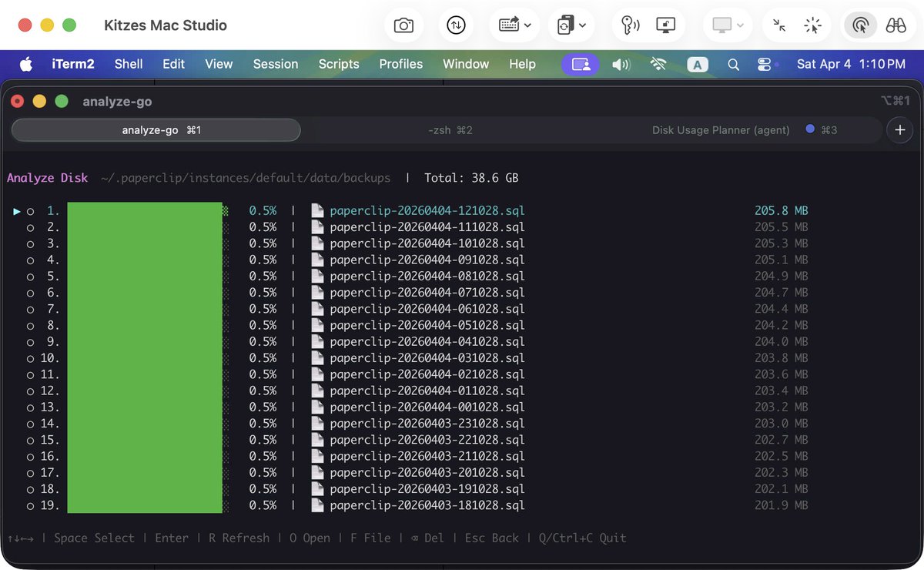This screenshot has height=570, width=924.
Task: Select radio circle for row 19
Action: tap(31, 506)
